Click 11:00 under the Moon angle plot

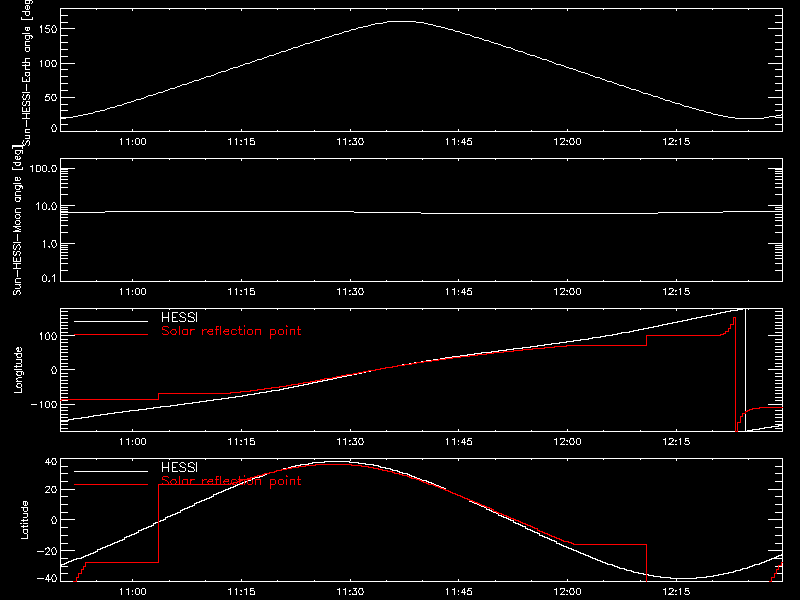point(133,292)
